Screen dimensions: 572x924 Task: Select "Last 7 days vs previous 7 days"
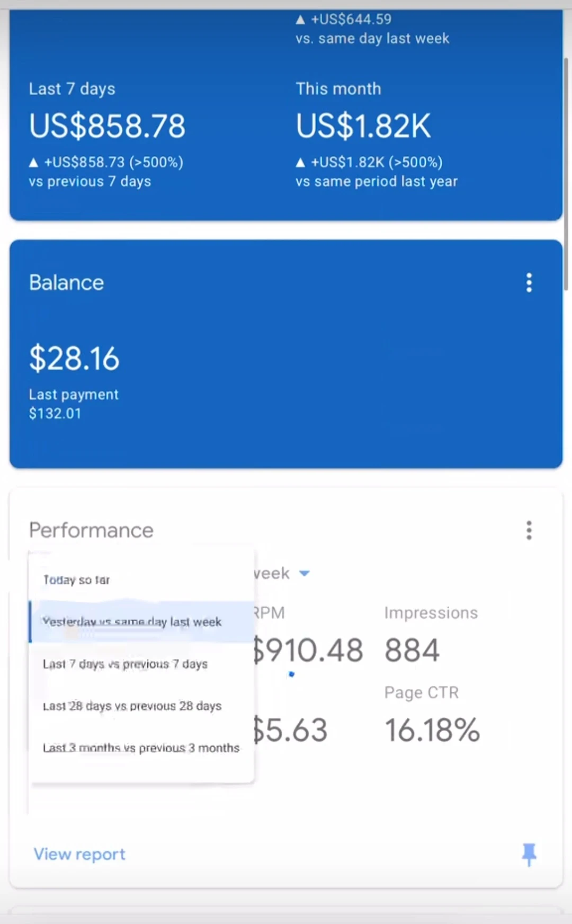[125, 664]
